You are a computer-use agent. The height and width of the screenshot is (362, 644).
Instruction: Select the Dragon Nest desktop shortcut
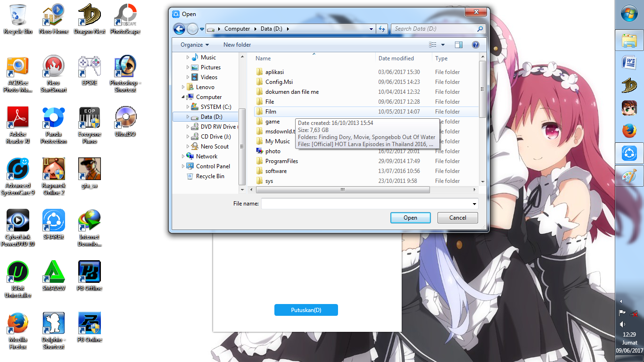(x=90, y=19)
